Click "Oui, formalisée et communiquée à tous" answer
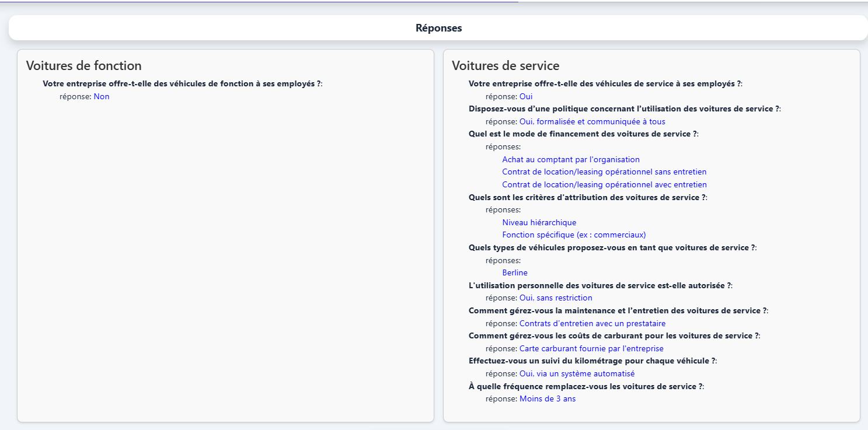The image size is (868, 430). pos(592,122)
